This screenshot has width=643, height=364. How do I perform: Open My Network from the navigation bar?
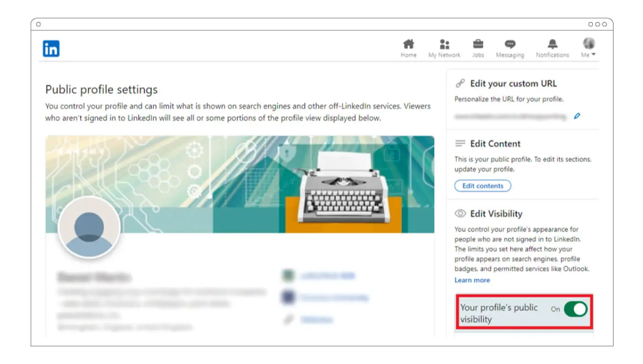pyautogui.click(x=444, y=48)
